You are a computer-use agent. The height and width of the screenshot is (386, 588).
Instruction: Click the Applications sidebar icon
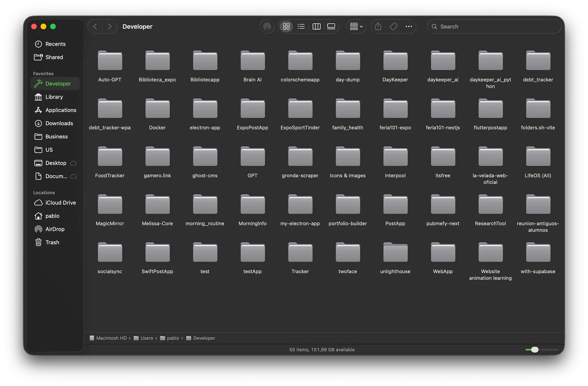click(x=38, y=110)
